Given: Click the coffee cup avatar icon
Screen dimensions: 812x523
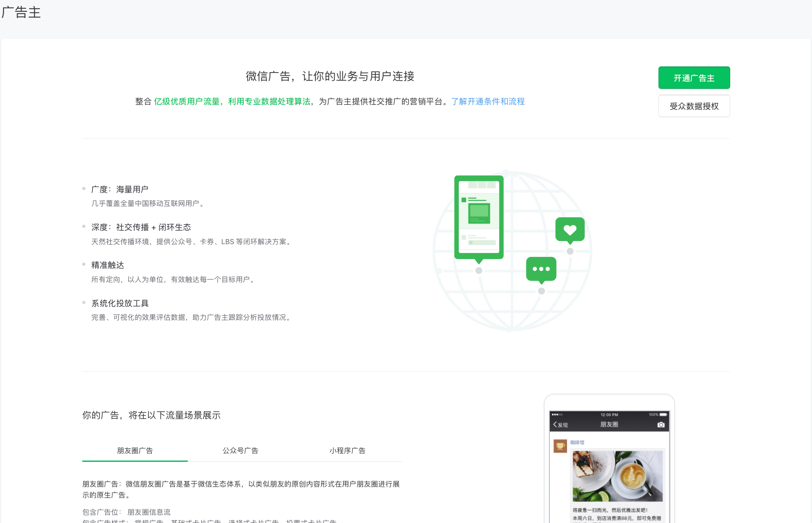Looking at the screenshot, I should (560, 446).
